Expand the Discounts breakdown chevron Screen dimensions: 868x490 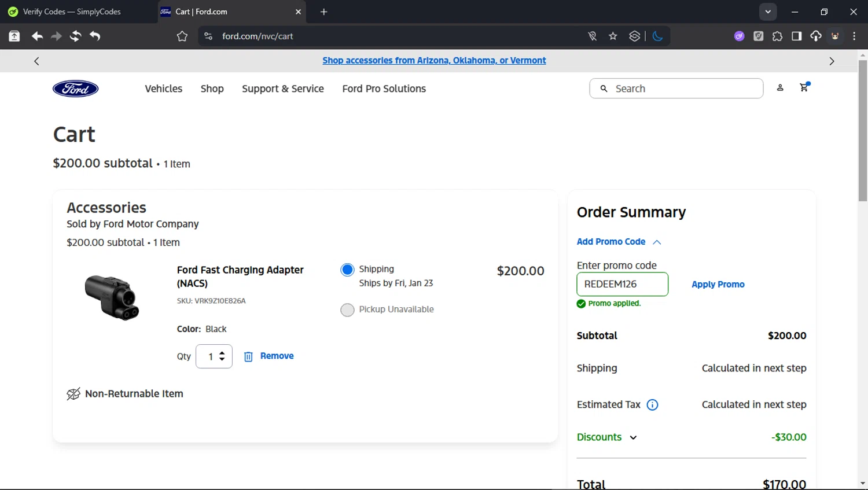click(x=633, y=438)
